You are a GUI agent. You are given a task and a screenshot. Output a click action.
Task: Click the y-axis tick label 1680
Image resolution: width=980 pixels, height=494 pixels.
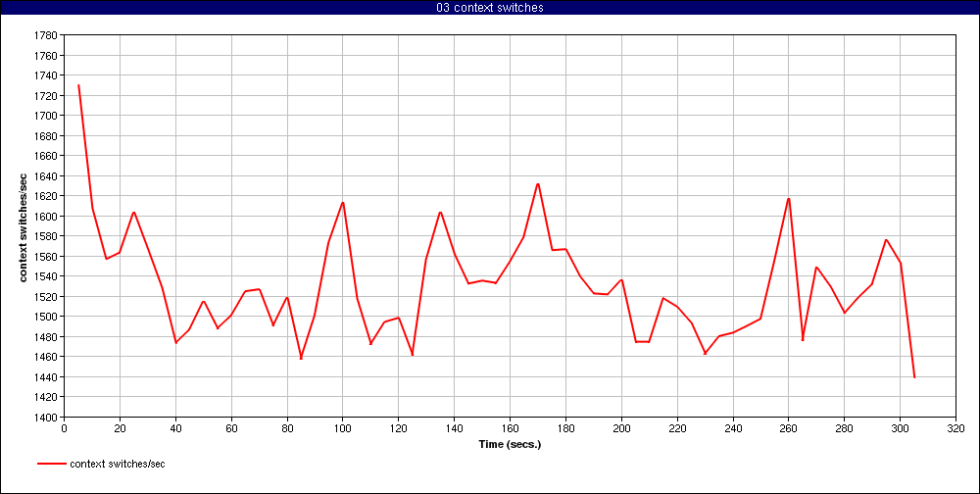[x=47, y=135]
